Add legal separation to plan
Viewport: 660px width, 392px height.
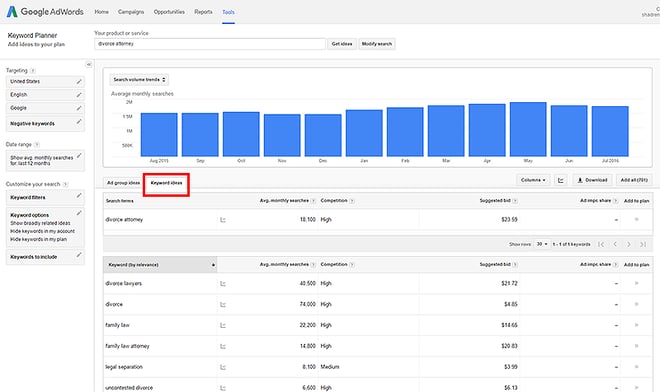tap(636, 367)
